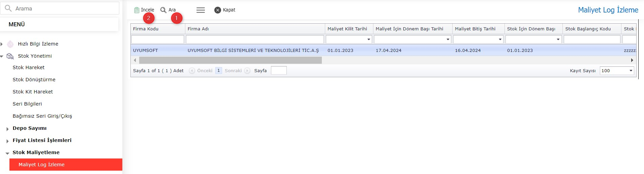
Task: Go to next page using Sonraki arrow icon
Action: (247, 71)
